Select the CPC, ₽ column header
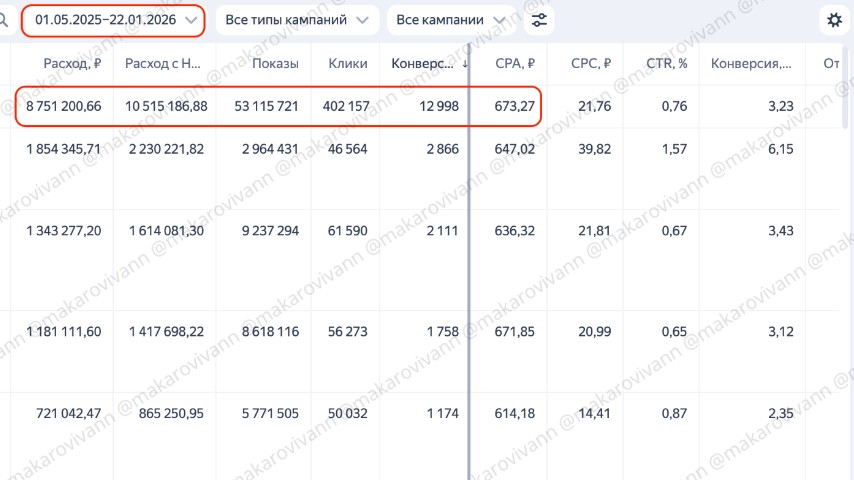Viewport: 854px width, 480px height. 591,64
